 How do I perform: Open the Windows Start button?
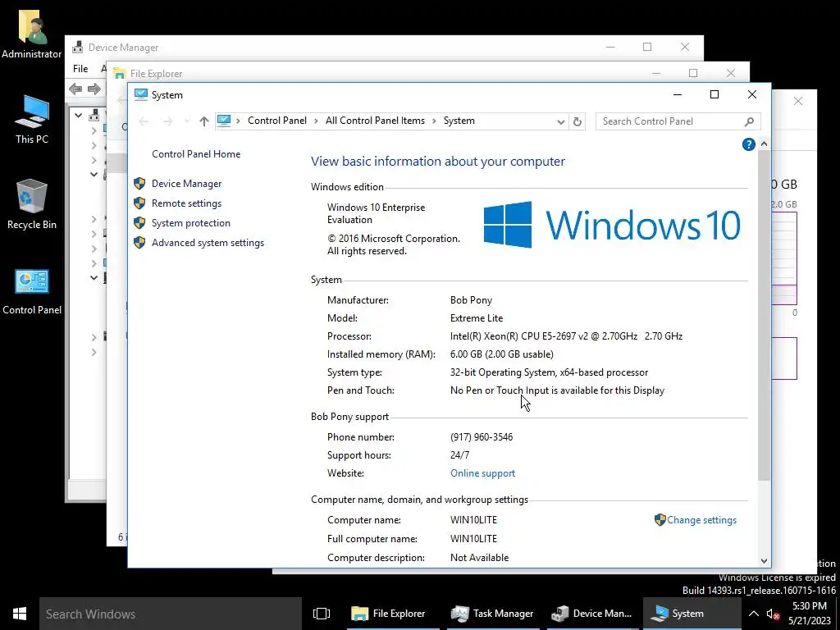(20, 614)
